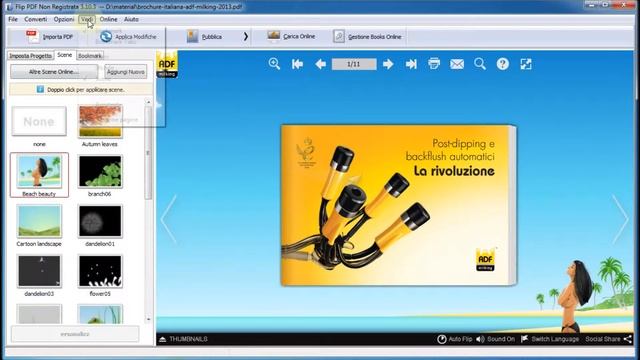Click Pubblica toolbar button
Screen dimensions: 640x360
point(204,37)
